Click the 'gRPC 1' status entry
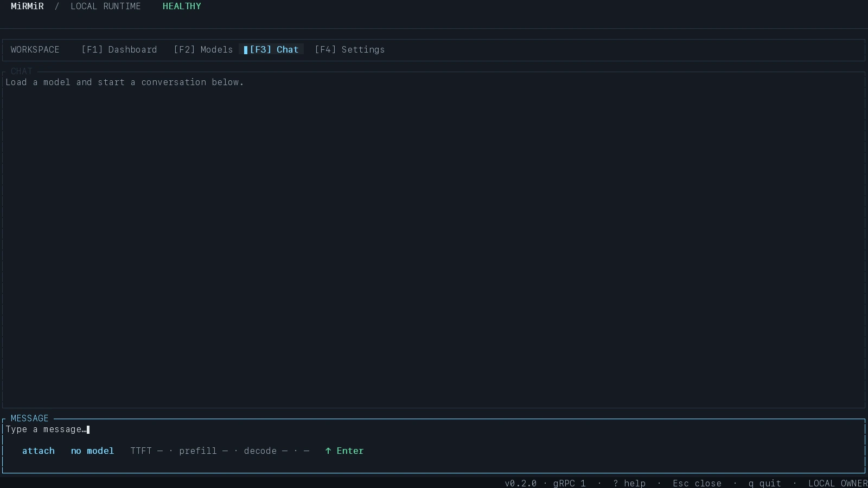Screen dimensions: 868x488 point(569,483)
